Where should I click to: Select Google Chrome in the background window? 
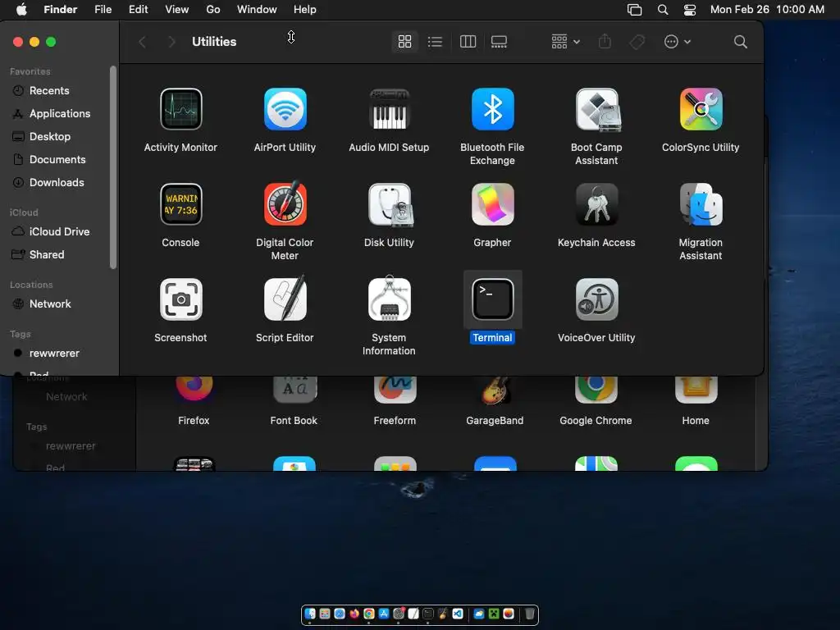596,390
